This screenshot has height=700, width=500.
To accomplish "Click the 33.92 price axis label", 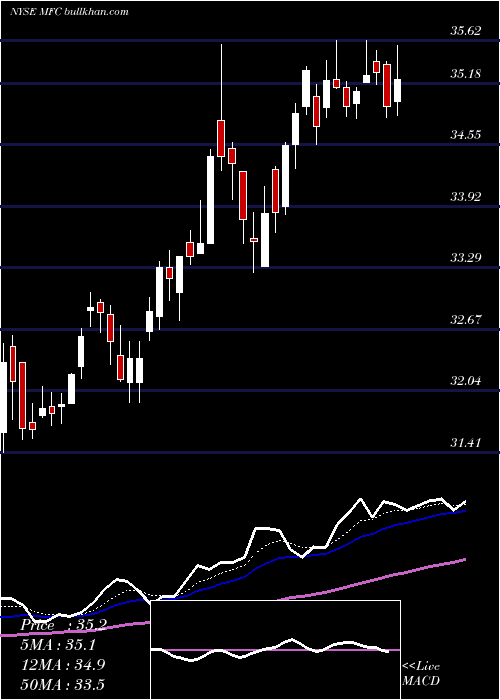I will click(466, 196).
